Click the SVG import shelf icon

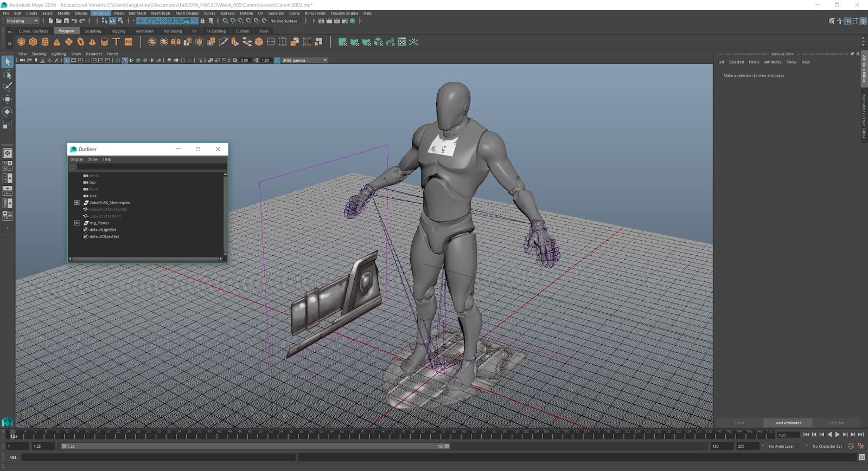129,42
